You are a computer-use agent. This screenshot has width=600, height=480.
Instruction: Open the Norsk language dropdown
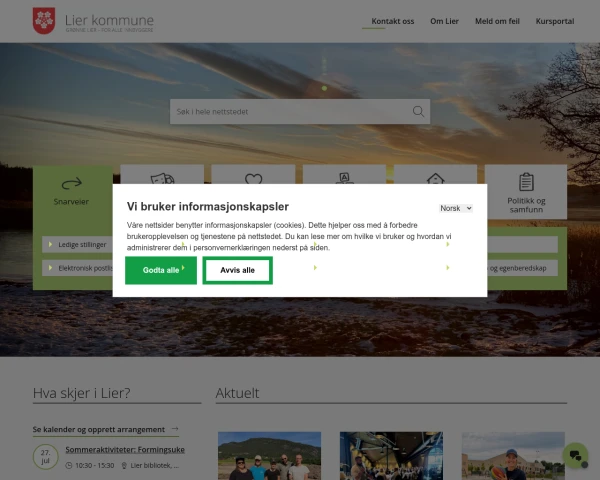pyautogui.click(x=456, y=208)
